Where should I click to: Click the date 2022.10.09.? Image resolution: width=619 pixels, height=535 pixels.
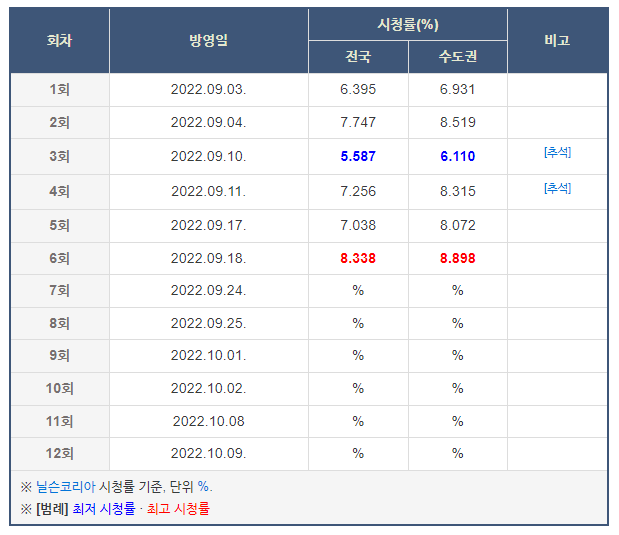pyautogui.click(x=208, y=453)
